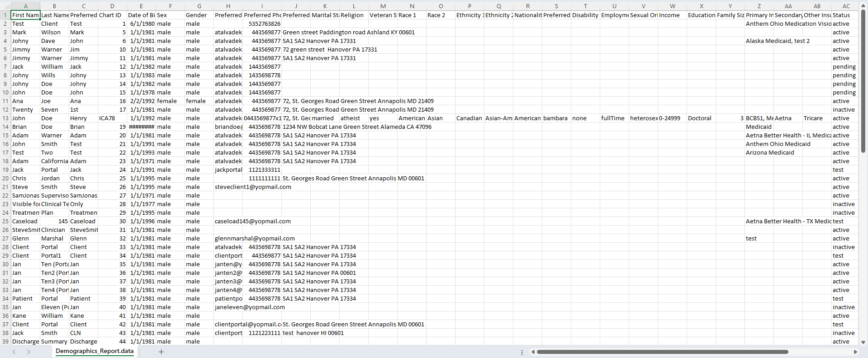868x358 pixels.
Task: Click the horizontal scrollbar's right arrow
Action: click(855, 352)
